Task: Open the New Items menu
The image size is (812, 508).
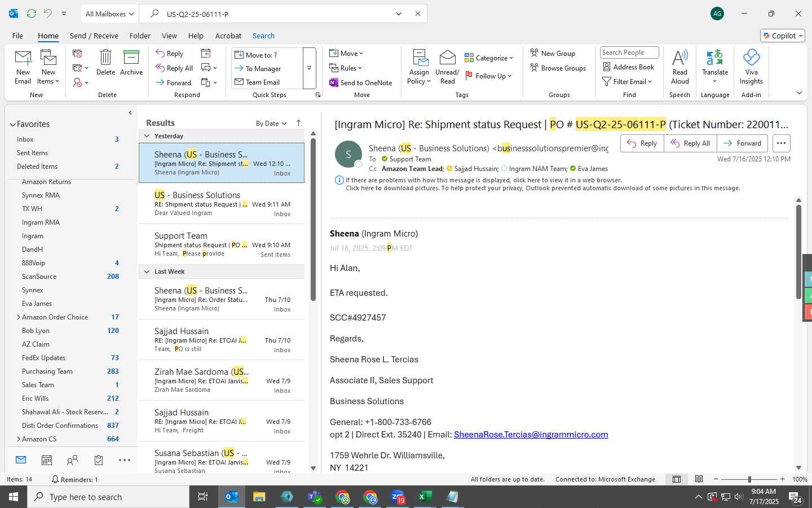Action: coord(48,67)
